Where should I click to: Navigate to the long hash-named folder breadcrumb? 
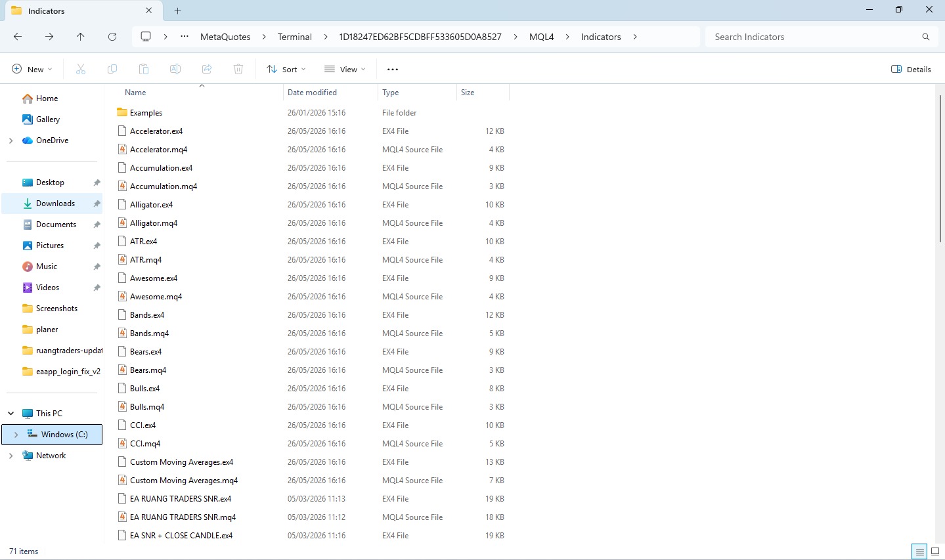point(420,37)
